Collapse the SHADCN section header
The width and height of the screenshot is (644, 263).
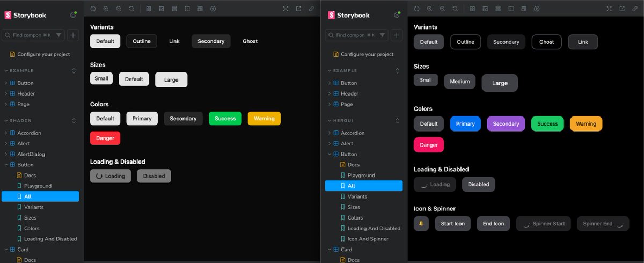21,121
